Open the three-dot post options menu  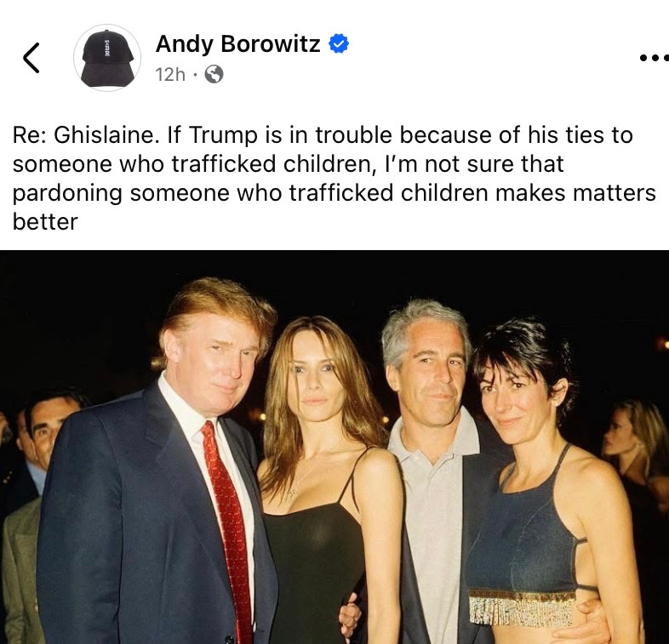click(x=654, y=58)
